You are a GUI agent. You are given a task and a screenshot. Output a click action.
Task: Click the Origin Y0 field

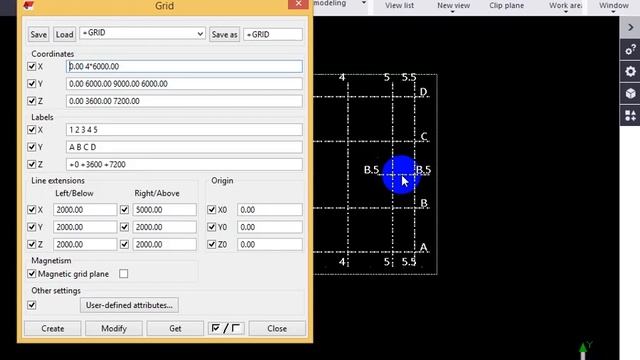270,227
